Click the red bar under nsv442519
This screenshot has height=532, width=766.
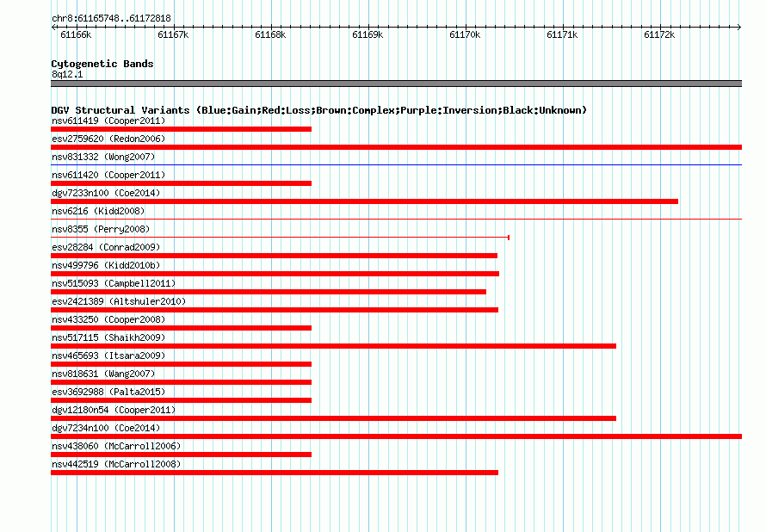(275, 473)
